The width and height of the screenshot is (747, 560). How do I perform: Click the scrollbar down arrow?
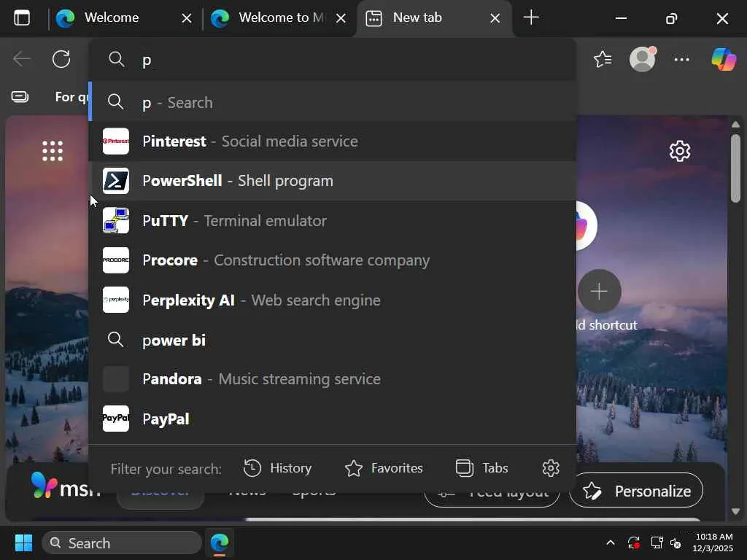[735, 511]
